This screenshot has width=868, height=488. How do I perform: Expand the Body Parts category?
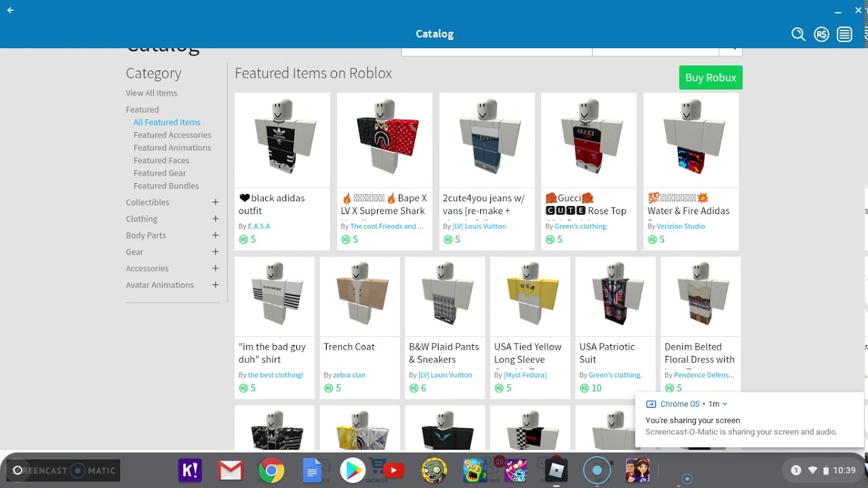[215, 235]
